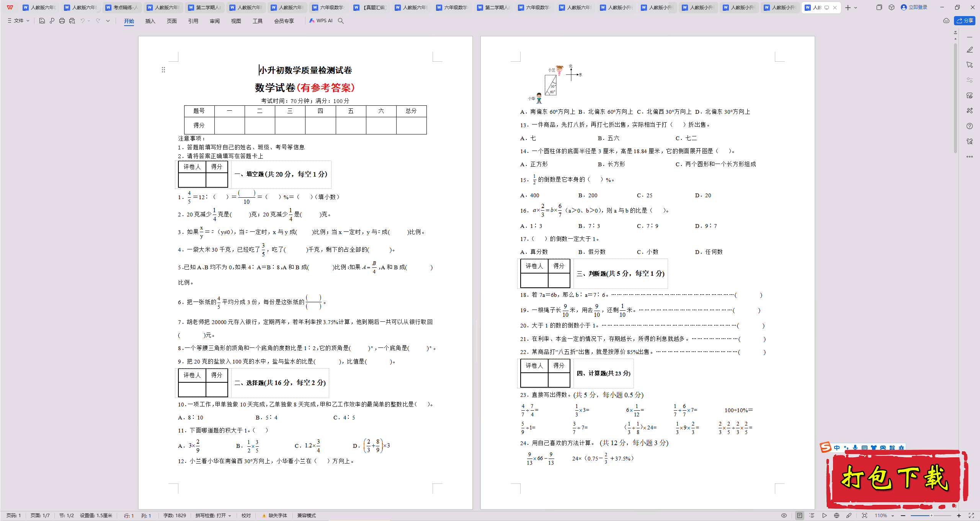Open the 审阅 ribbon tab
980x521 pixels.
(215, 21)
